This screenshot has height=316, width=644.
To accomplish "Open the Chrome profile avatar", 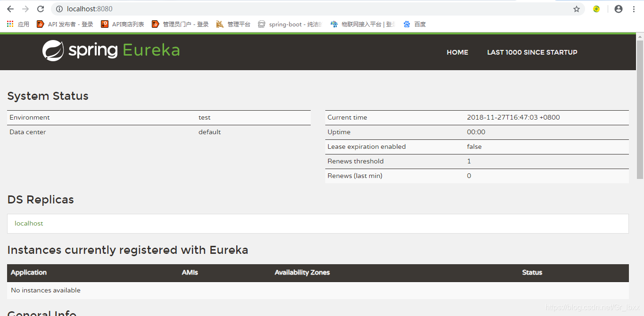I will (x=619, y=9).
